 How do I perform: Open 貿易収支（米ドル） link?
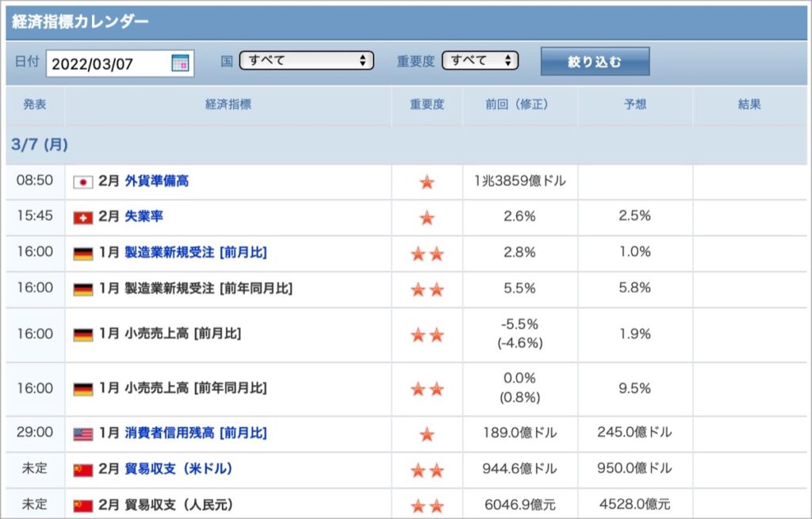(178, 469)
